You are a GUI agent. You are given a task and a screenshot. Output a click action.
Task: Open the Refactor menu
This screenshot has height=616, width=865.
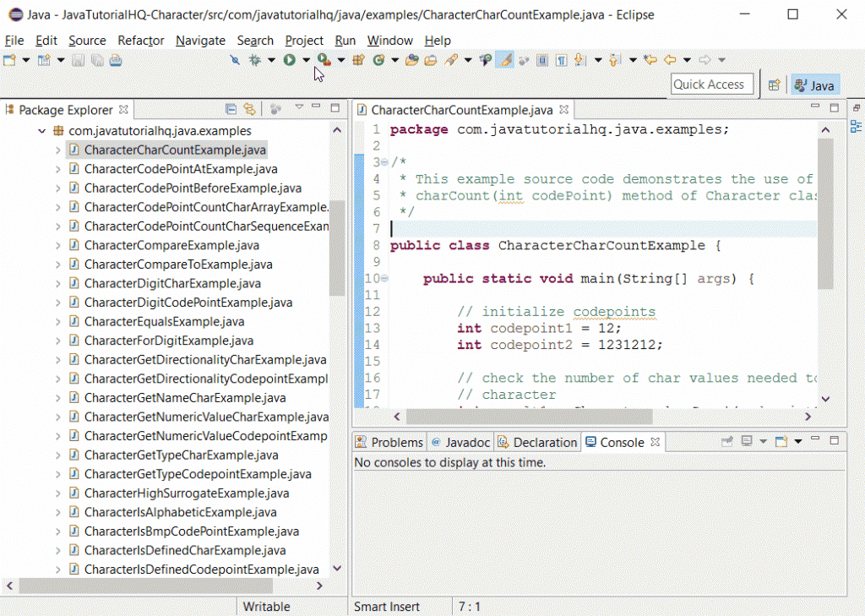point(141,41)
